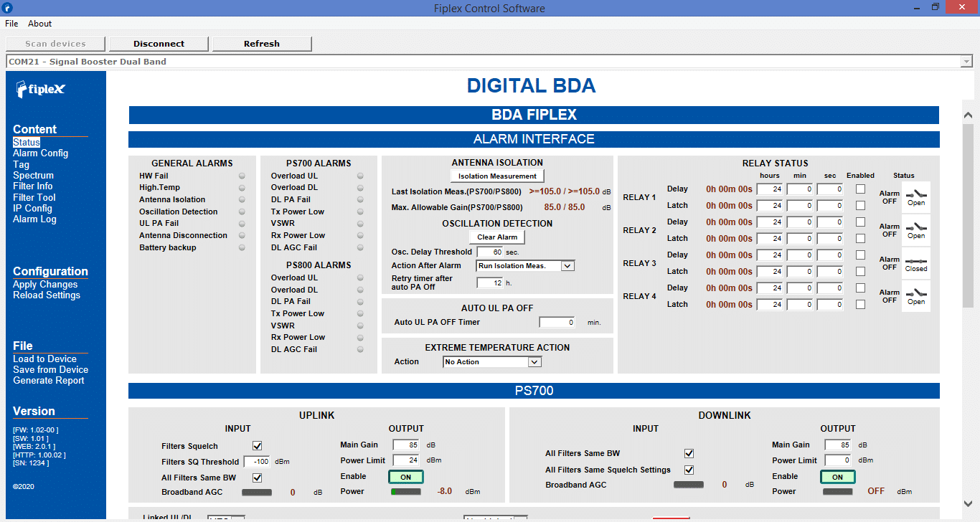This screenshot has width=980, height=522.
Task: Click PS700 VSWR alarm indicator
Action: pos(360,224)
